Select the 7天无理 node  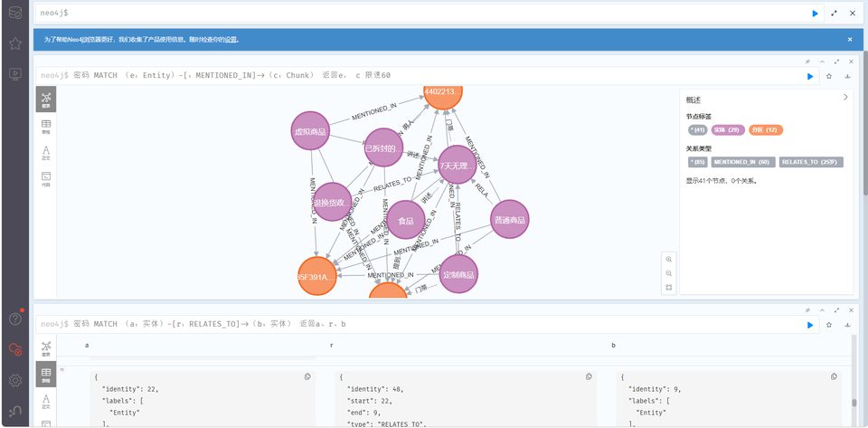[x=458, y=165]
